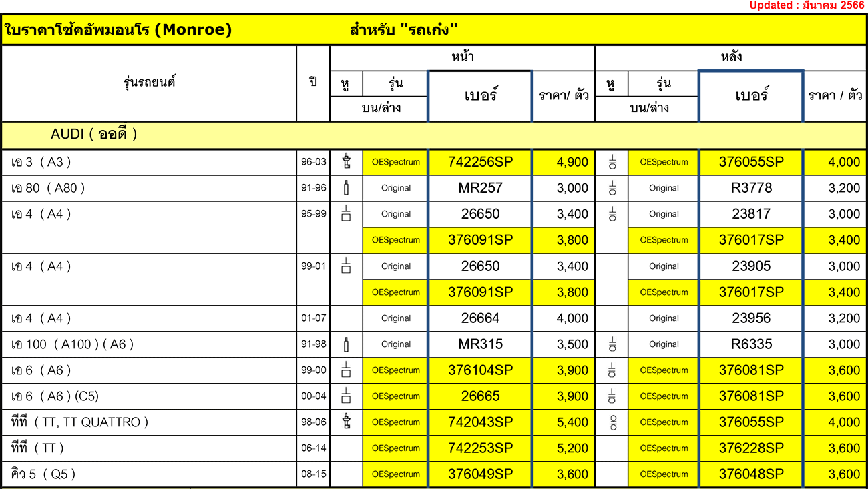Screen dimensions: 868x489
Task: Click the 5,200 price cell
Action: pyautogui.click(x=564, y=448)
